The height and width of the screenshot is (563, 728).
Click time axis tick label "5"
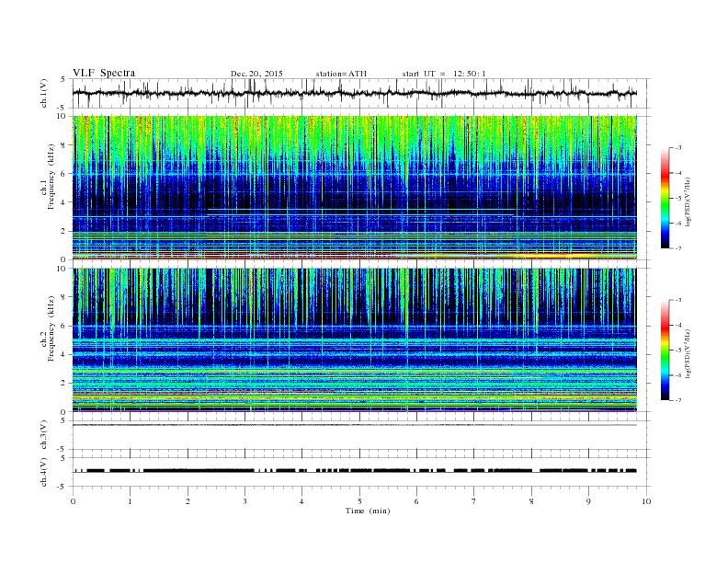click(359, 501)
